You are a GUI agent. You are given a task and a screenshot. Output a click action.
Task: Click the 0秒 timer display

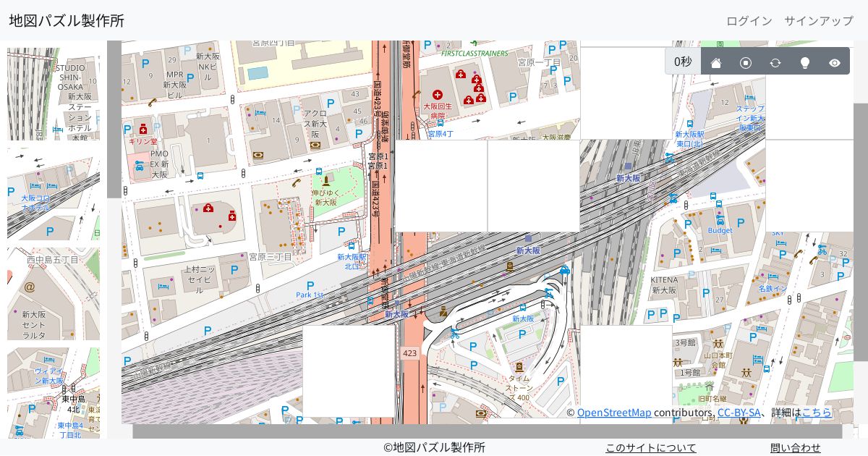[683, 62]
